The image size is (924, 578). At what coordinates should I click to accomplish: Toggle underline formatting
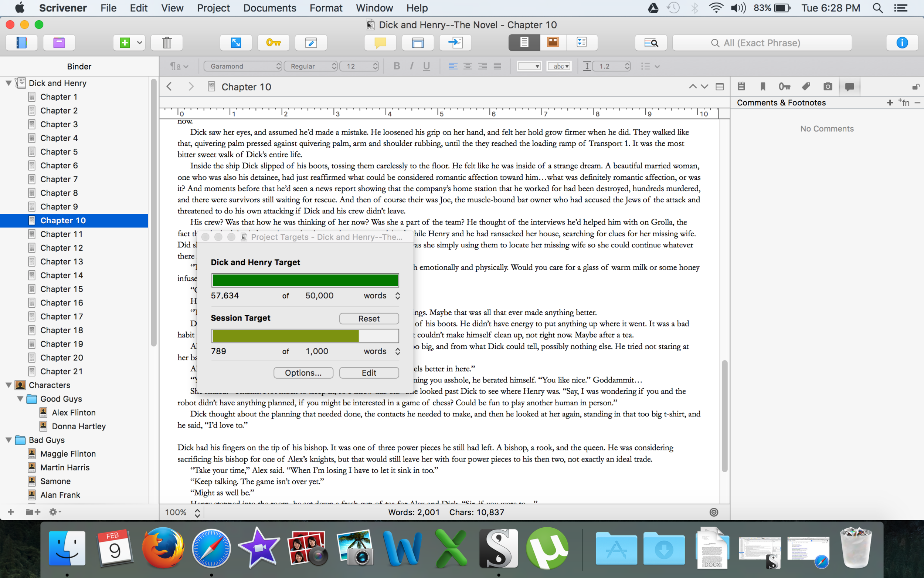(x=426, y=66)
